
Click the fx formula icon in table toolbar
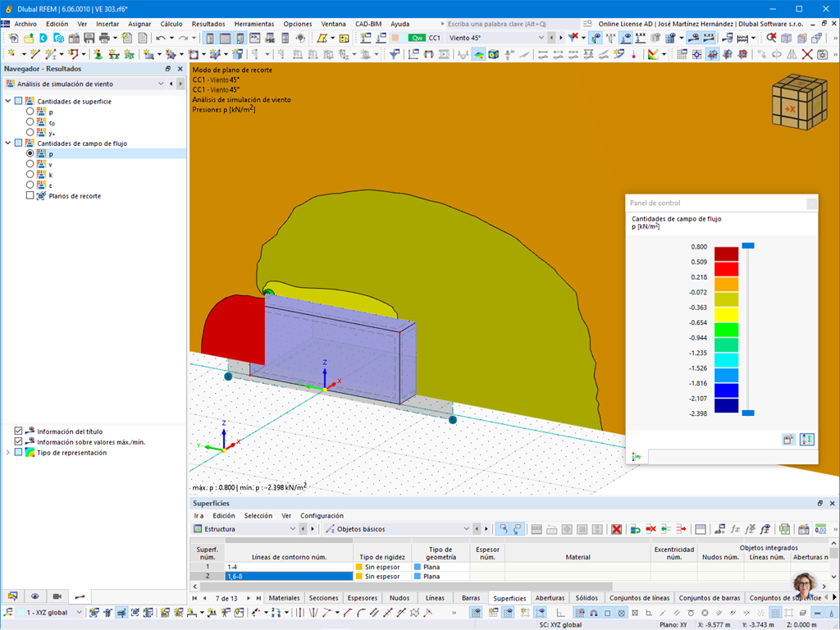click(x=736, y=529)
